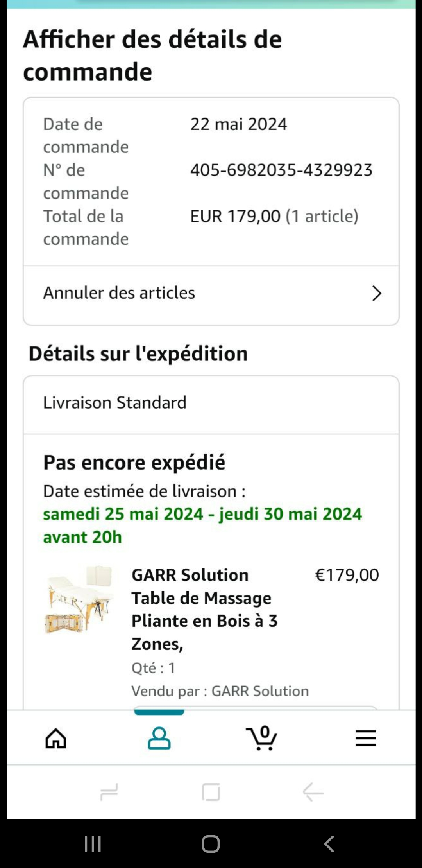Tap the gray left-arrow back icon

tap(313, 792)
